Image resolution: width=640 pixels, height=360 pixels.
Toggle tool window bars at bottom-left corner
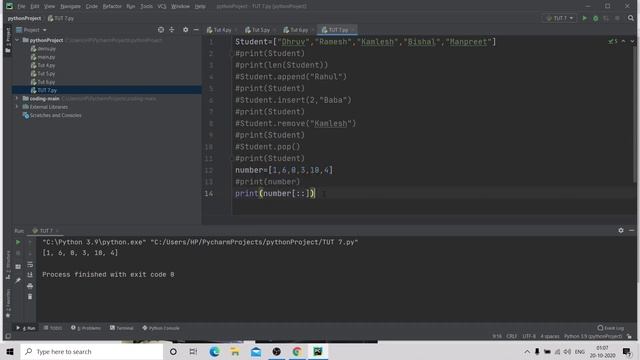[8, 336]
